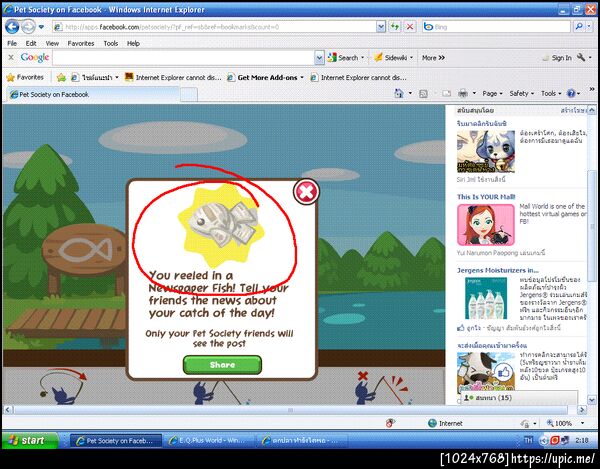Screen dimensions: 600x469
Task: Expand the Google toolbar search history dropdown
Action: tap(319, 58)
